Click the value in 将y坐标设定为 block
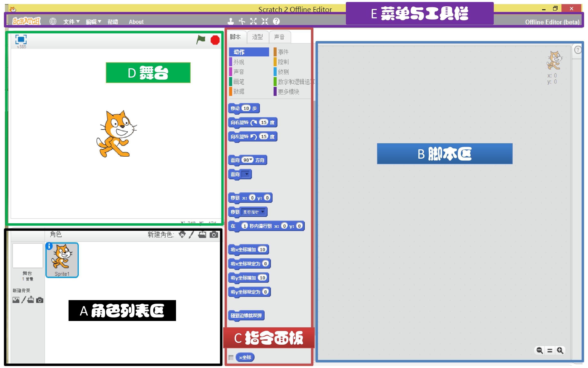Viewport: 588px width, 368px height. 265,292
